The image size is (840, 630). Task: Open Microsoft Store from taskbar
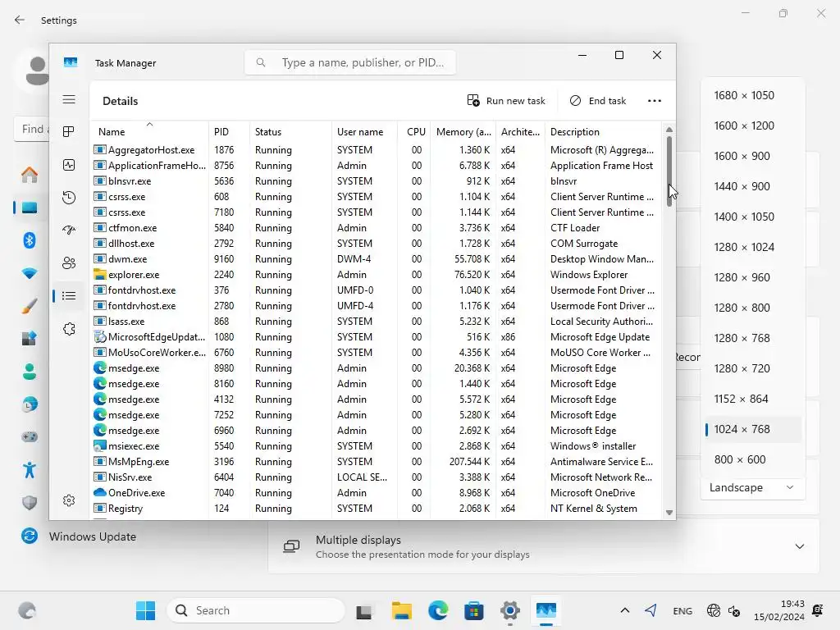click(473, 610)
